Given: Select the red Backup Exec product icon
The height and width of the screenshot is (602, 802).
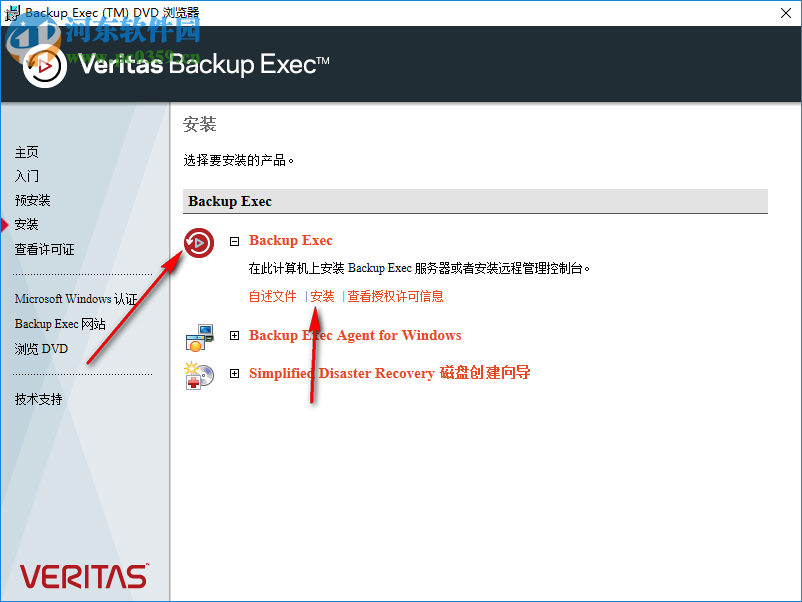Looking at the screenshot, I should [x=199, y=243].
